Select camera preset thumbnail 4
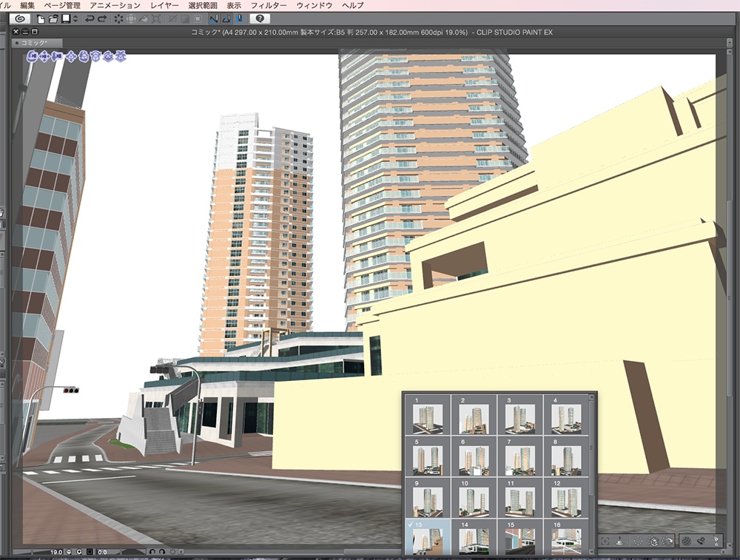740x560 pixels. (x=566, y=415)
